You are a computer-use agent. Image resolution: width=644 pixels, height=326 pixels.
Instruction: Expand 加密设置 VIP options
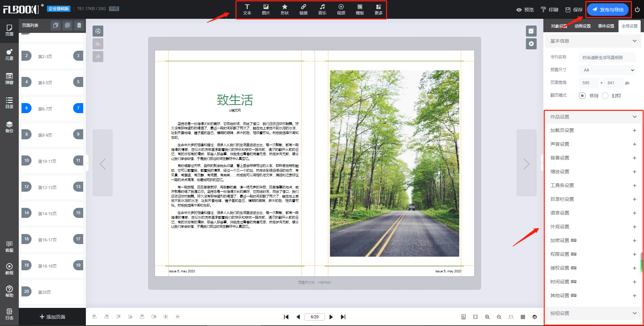point(635,241)
